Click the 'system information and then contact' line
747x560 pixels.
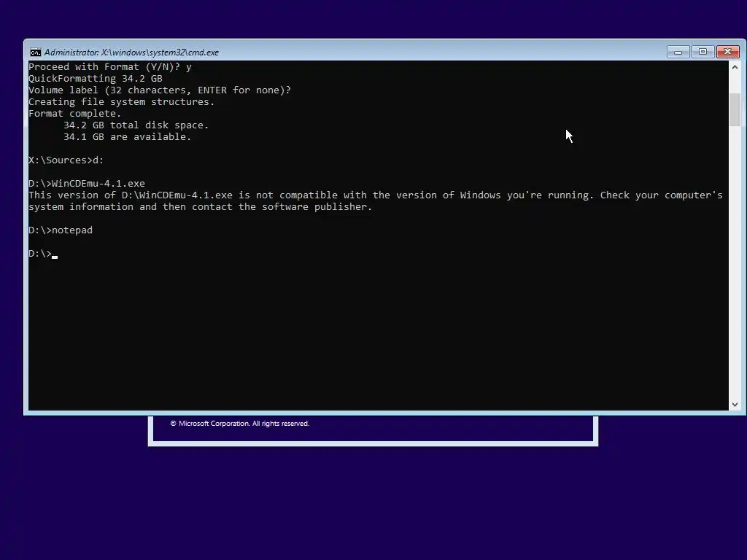[200, 206]
